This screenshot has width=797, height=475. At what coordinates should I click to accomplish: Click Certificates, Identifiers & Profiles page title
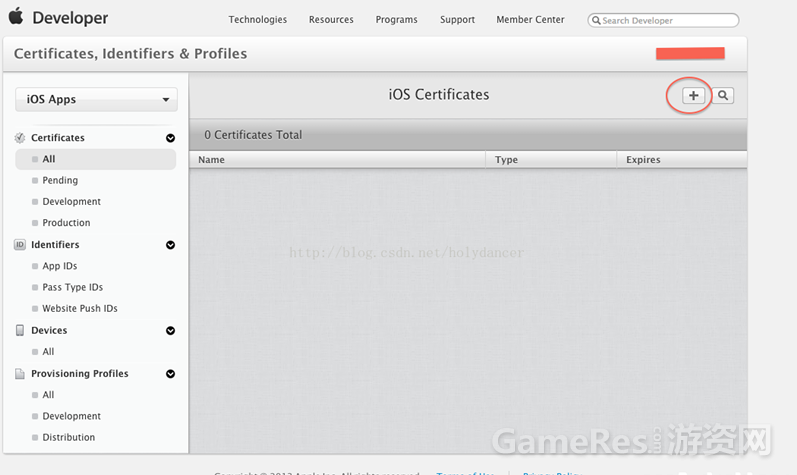click(x=130, y=53)
